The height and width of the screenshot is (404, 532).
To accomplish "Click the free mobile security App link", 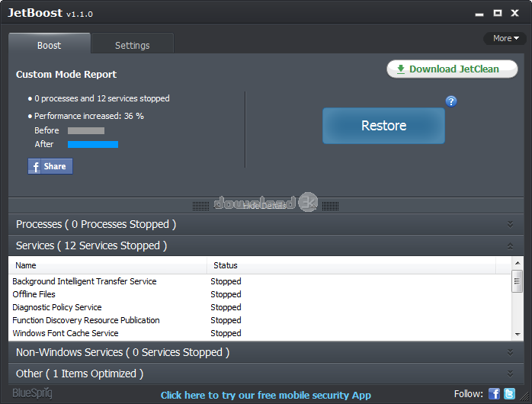I will point(266,395).
